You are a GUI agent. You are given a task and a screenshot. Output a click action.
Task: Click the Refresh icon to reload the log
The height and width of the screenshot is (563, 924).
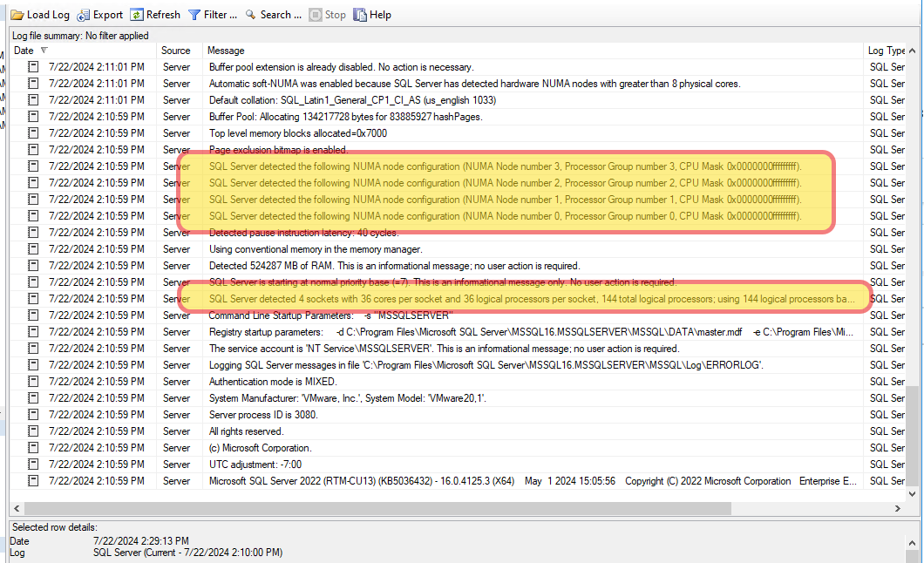(x=137, y=14)
